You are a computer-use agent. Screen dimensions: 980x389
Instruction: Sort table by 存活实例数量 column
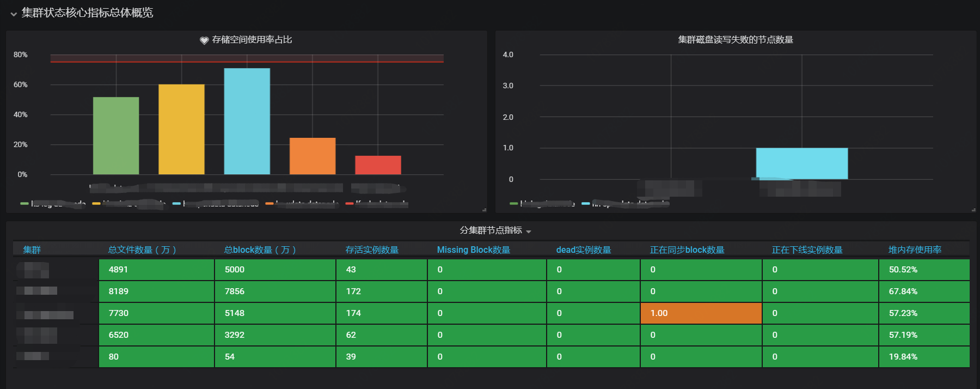coord(372,250)
